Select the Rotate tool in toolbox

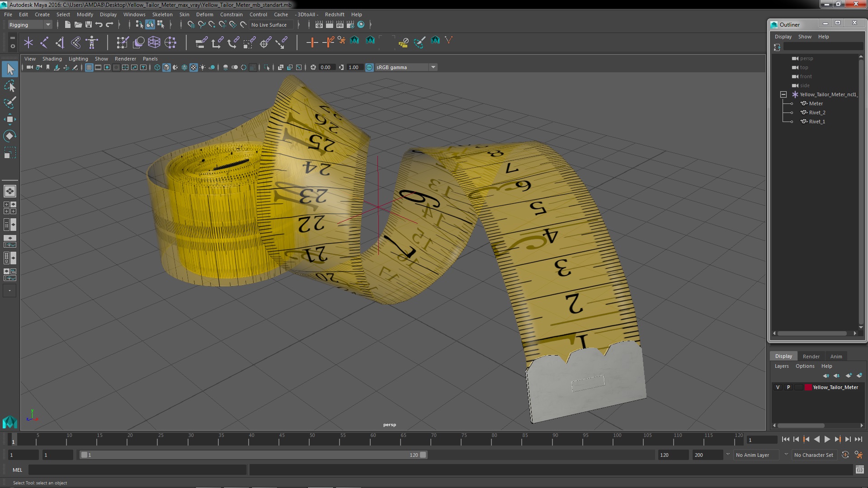[x=9, y=136]
